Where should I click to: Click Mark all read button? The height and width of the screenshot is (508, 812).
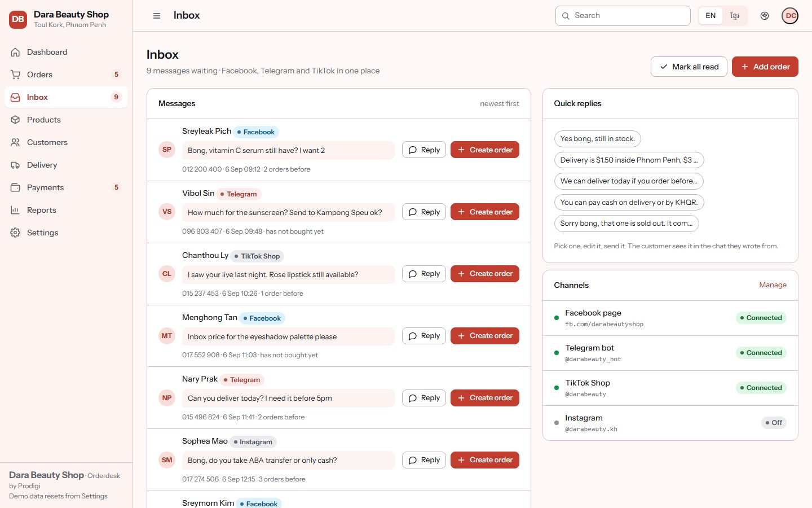(x=689, y=67)
